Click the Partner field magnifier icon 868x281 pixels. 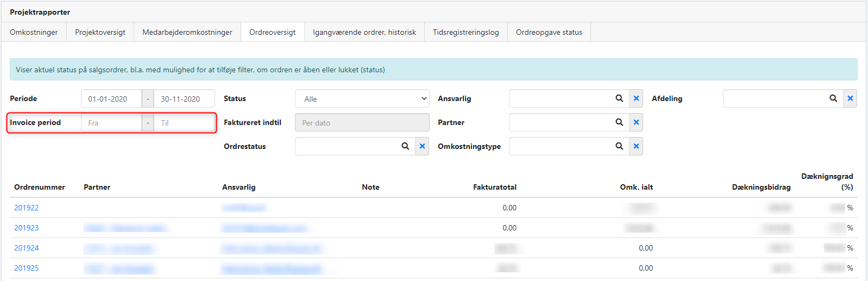click(619, 122)
